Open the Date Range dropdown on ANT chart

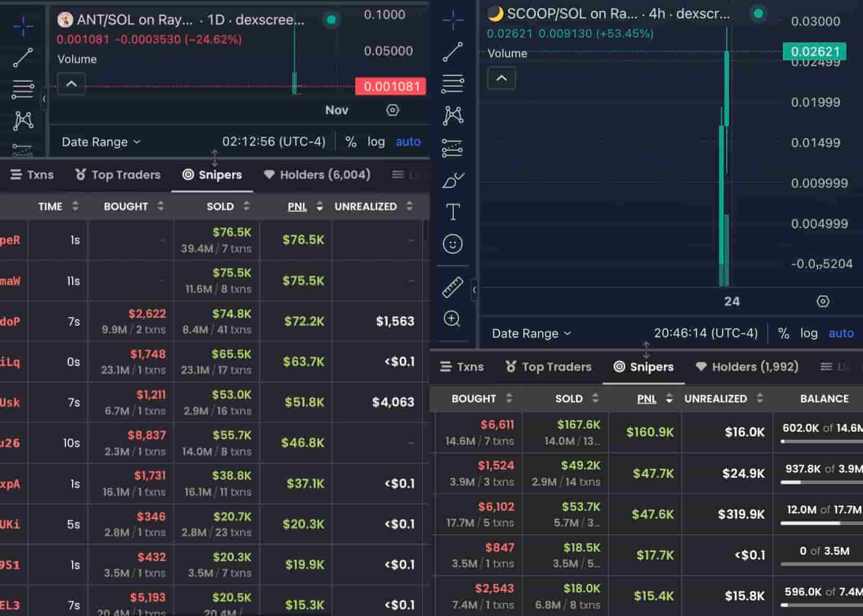click(x=100, y=141)
